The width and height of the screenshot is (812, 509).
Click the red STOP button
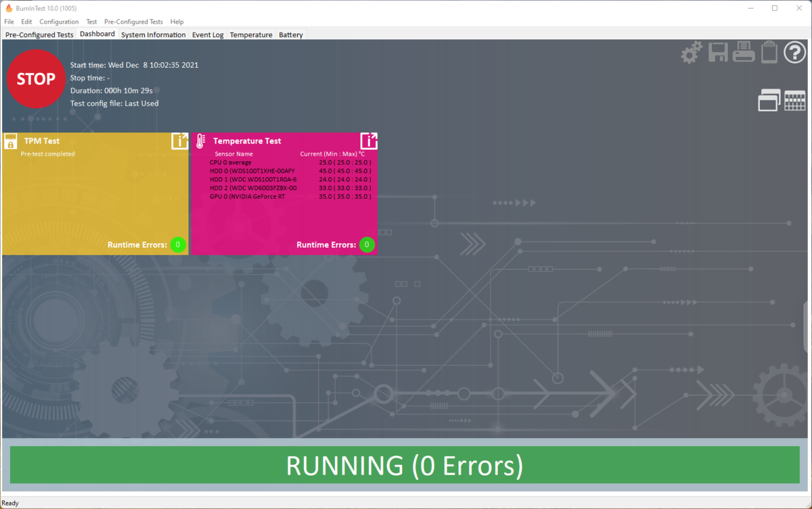point(36,79)
